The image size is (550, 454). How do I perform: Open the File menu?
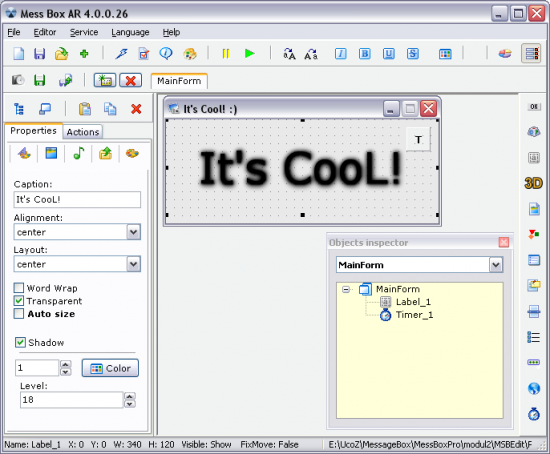pyautogui.click(x=14, y=32)
